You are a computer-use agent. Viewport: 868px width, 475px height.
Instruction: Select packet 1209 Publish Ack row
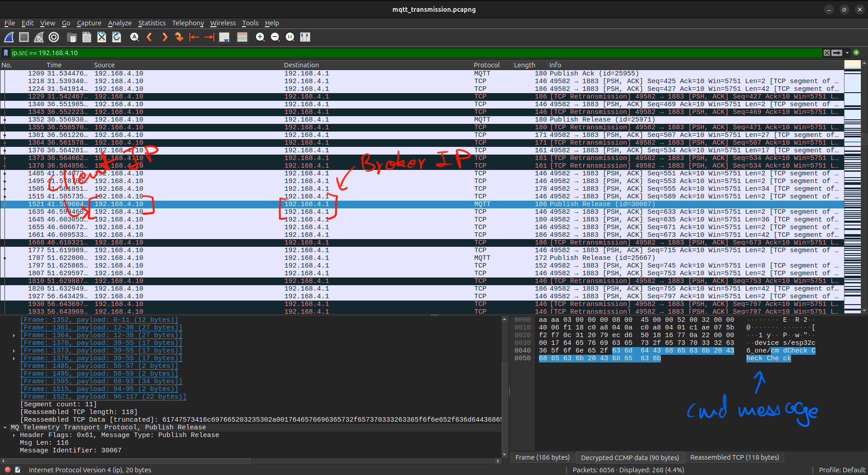point(422,74)
